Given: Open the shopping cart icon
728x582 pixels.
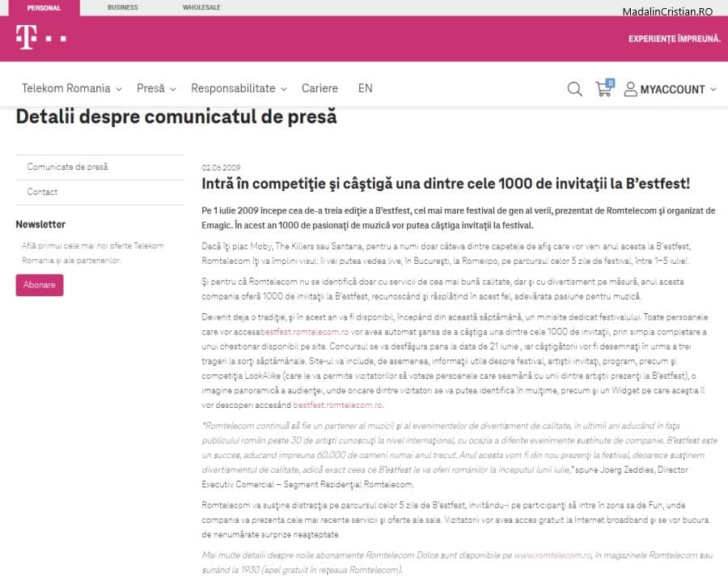Looking at the screenshot, I should pos(604,87).
